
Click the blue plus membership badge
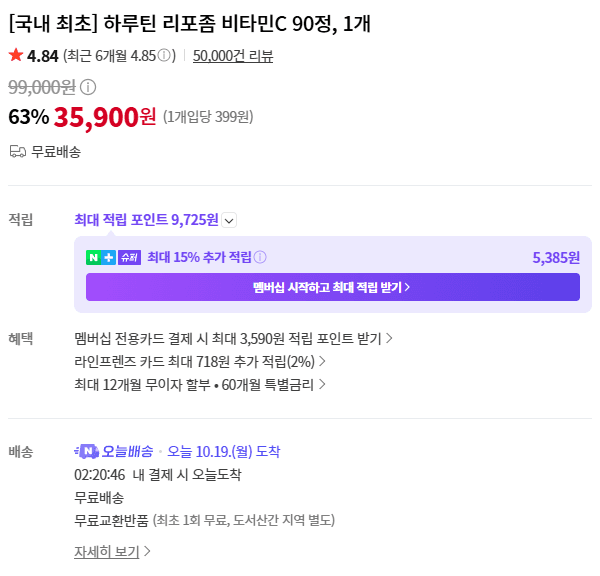[109, 257]
